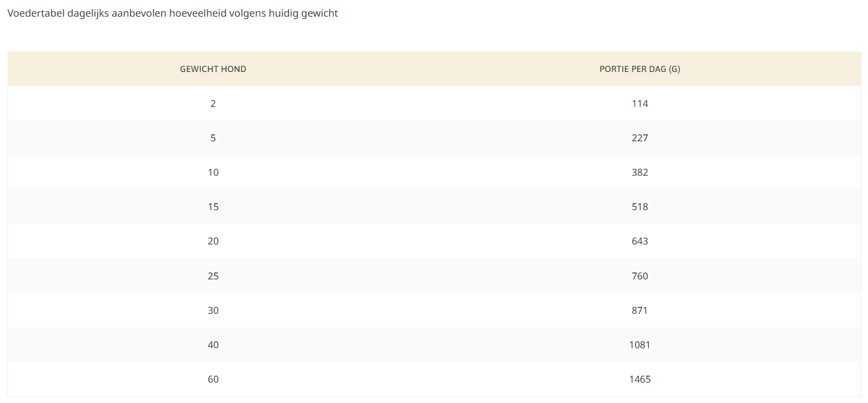Image resolution: width=868 pixels, height=403 pixels.
Task: Click the weight value 30
Action: pos(213,311)
